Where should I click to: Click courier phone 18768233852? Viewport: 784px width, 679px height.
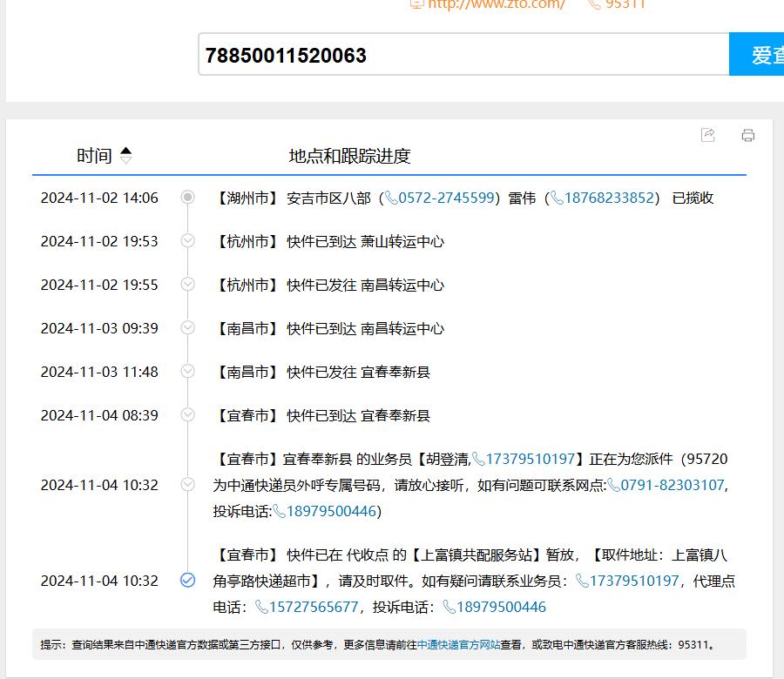[609, 198]
